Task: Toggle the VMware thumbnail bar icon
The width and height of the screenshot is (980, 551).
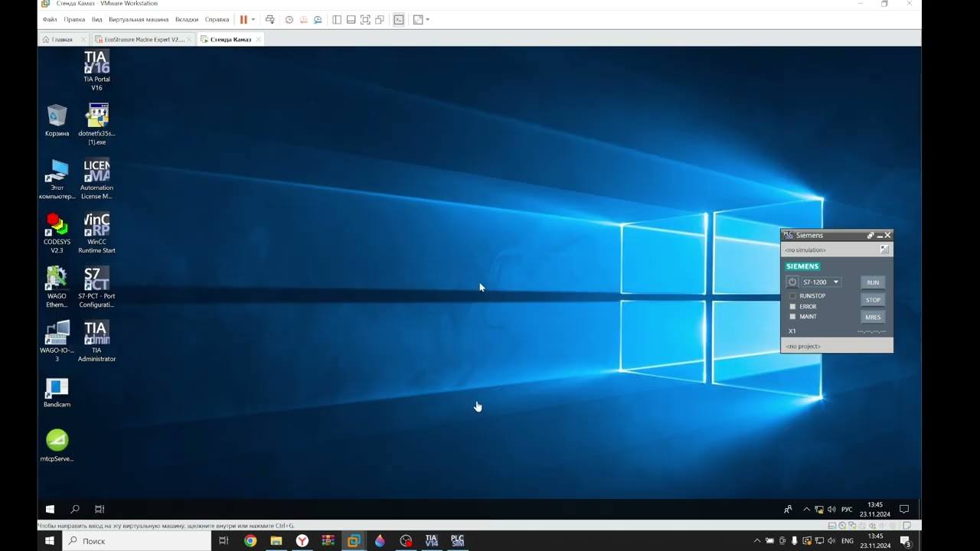Action: click(351, 20)
